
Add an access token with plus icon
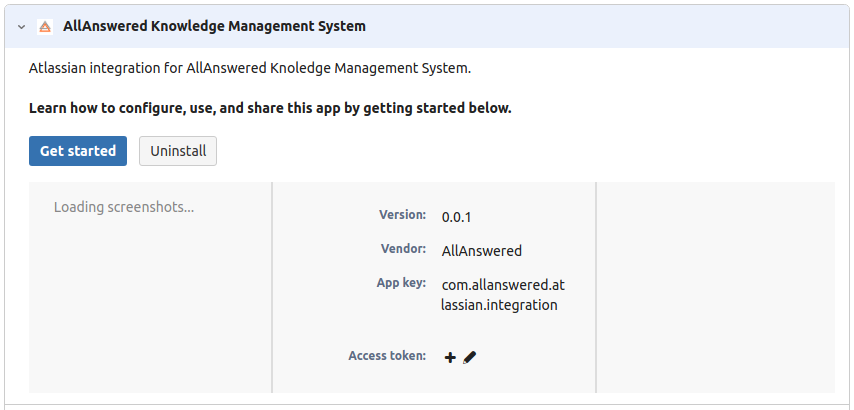pos(450,357)
